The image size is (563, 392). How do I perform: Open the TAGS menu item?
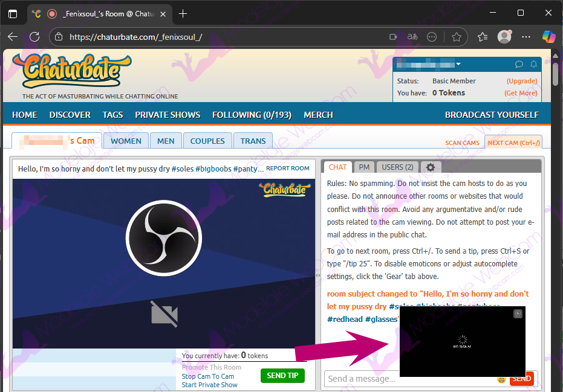coord(112,115)
